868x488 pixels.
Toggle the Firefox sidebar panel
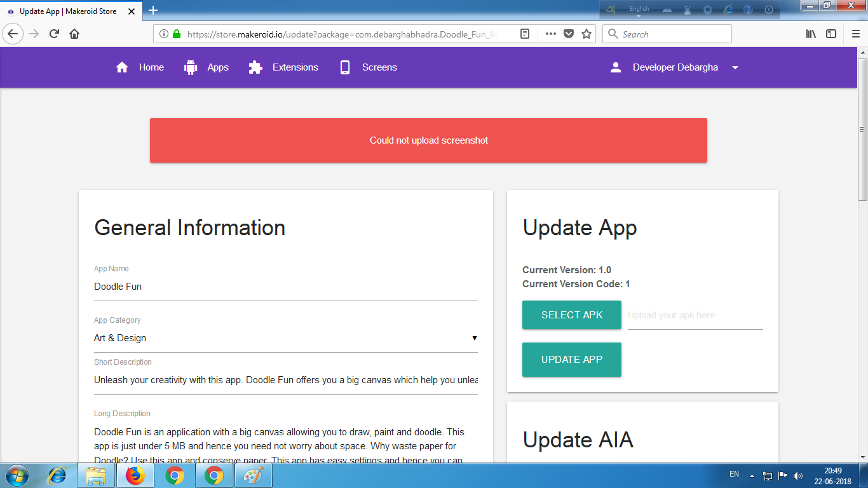click(831, 34)
